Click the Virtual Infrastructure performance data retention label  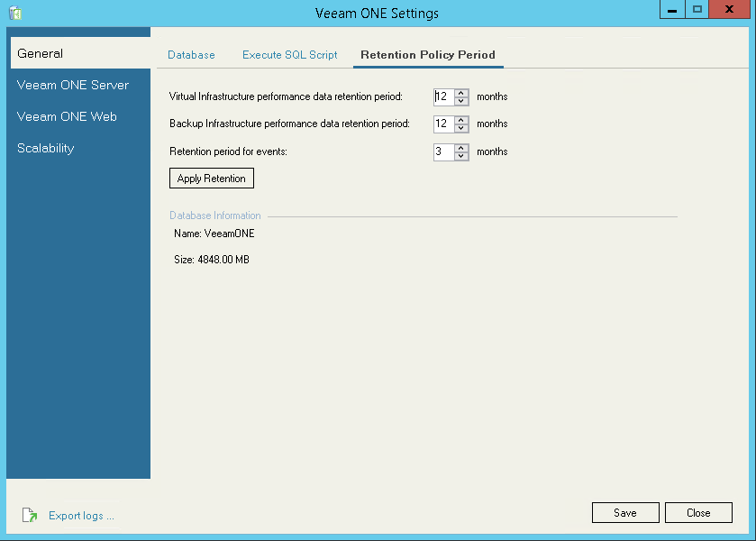tap(286, 96)
